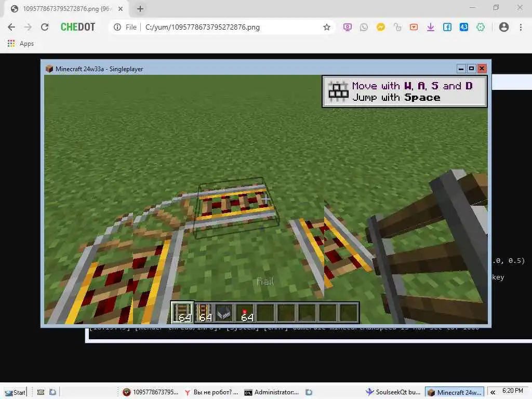This screenshot has width=532, height=399.
Task: Open the green gear extension icon
Action: point(481,27)
